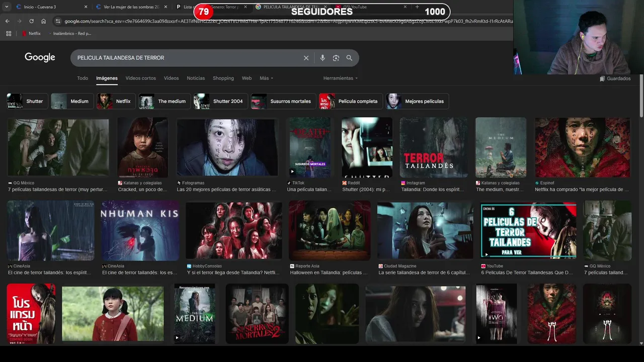Filter images by Susurros mortales chip
644x362 pixels.
pyautogui.click(x=283, y=101)
